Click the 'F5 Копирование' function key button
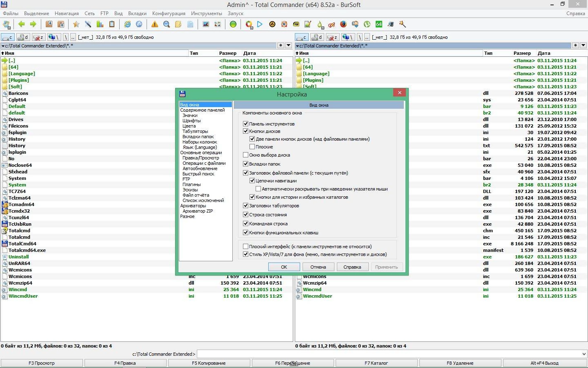This screenshot has width=588, height=368. (x=209, y=363)
